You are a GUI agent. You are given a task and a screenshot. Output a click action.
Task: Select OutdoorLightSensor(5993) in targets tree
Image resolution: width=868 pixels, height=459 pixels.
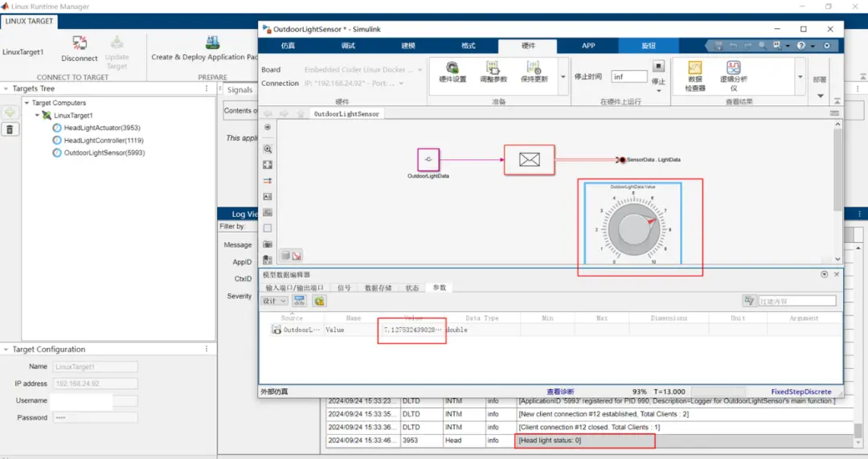[x=104, y=153]
